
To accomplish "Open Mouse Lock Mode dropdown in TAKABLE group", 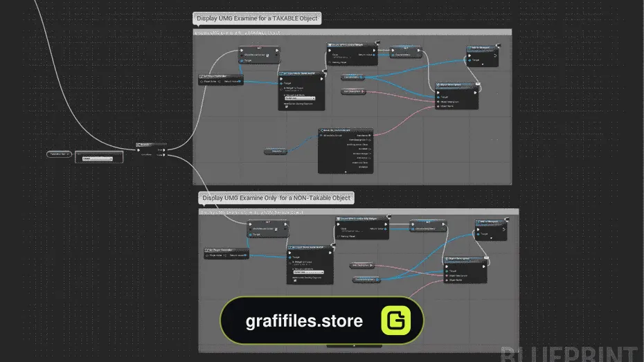I will pyautogui.click(x=300, y=98).
